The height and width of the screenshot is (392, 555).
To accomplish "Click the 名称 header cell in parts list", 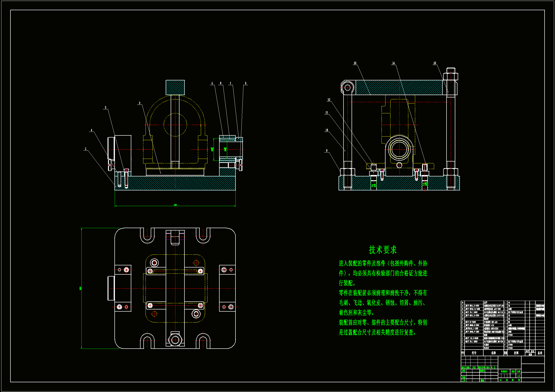I will (x=494, y=353).
